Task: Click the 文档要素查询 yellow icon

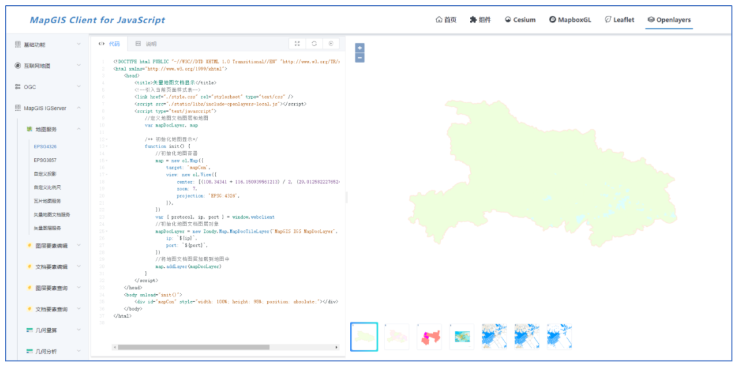Action: point(30,309)
